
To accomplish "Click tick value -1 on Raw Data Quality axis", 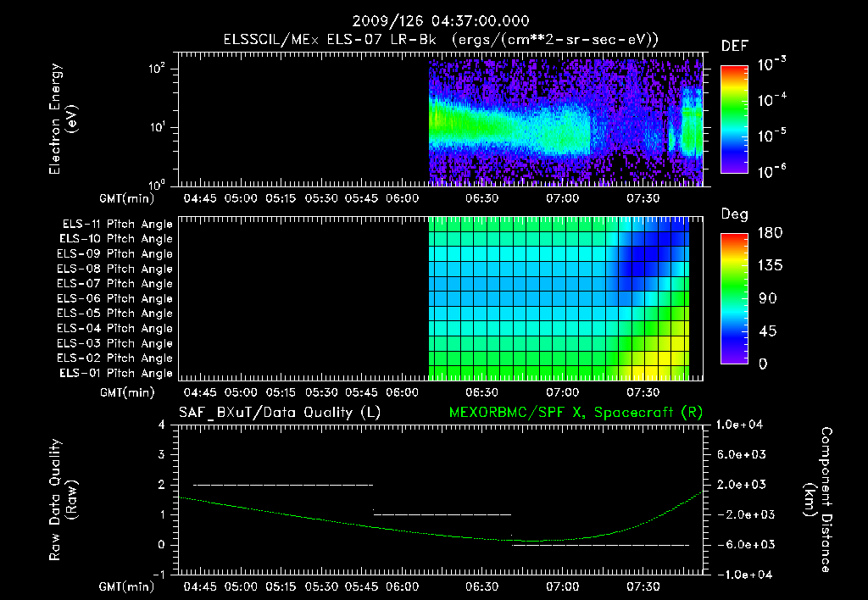I will (159, 575).
